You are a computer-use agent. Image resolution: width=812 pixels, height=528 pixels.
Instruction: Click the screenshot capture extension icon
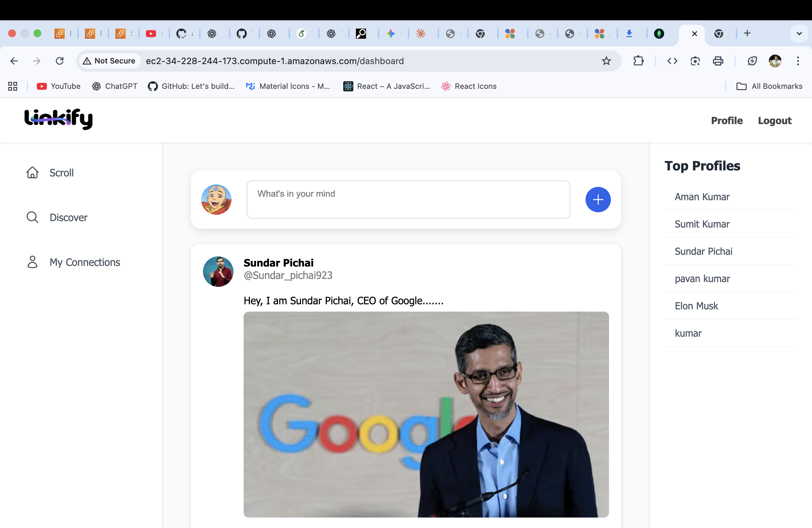pos(695,61)
